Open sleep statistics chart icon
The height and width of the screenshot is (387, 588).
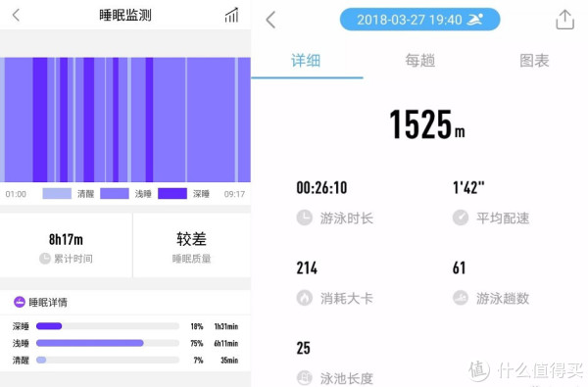pyautogui.click(x=231, y=15)
